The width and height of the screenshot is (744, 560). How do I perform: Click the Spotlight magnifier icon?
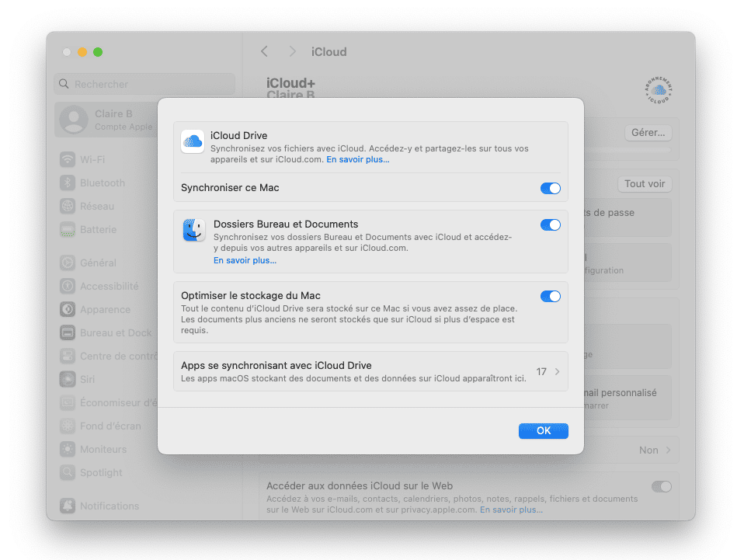[x=68, y=471]
